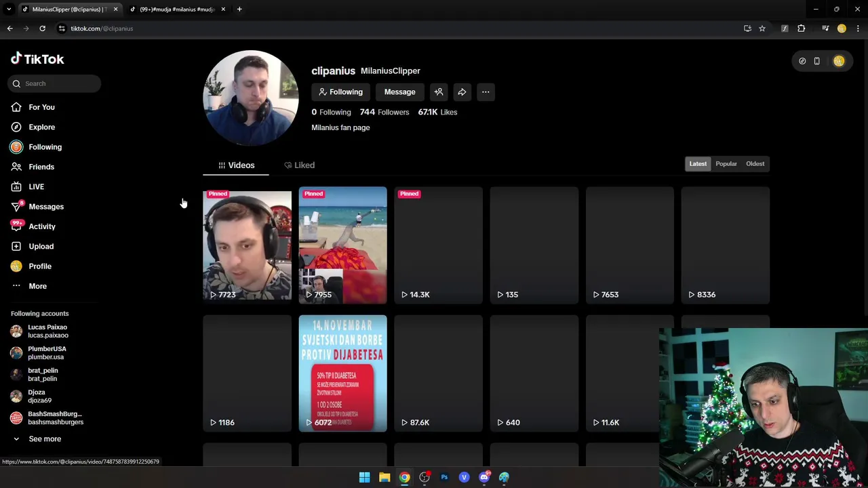Open the Chrome three-dot menu
Image resolution: width=868 pixels, height=488 pixels.
(x=858, y=28)
